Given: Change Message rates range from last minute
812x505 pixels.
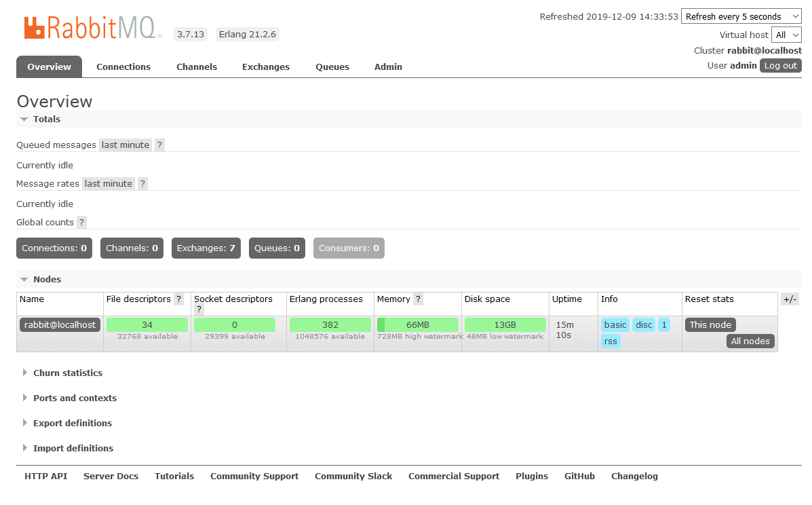Looking at the screenshot, I should [x=109, y=184].
